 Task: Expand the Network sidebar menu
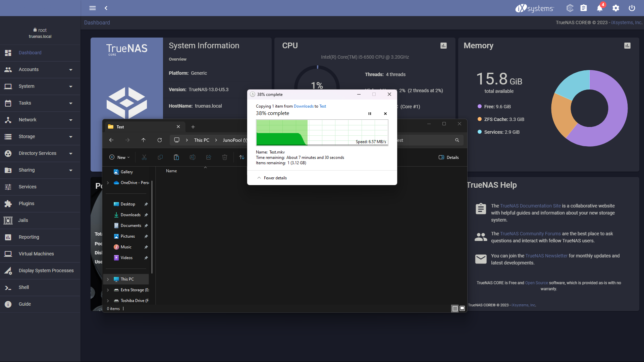[x=40, y=120]
